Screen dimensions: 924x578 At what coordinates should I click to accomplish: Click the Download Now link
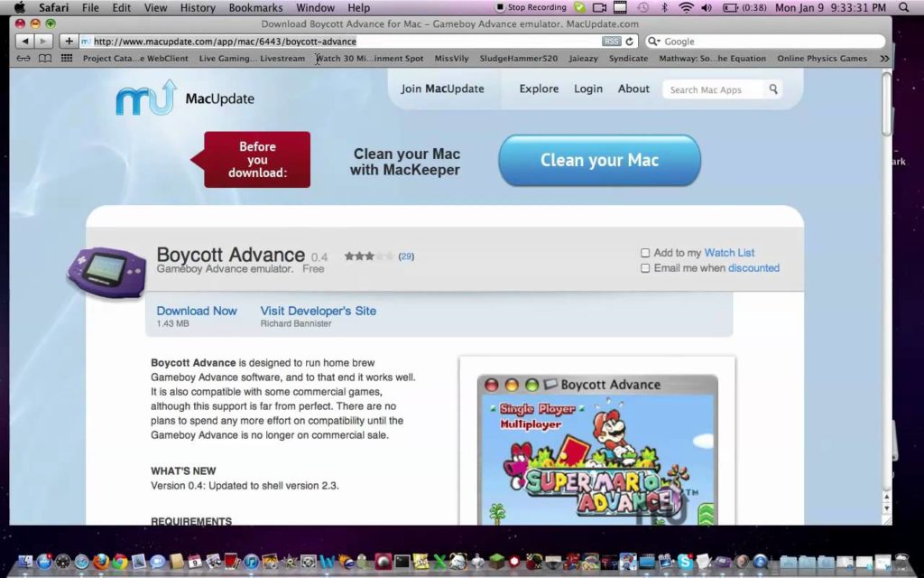click(197, 311)
